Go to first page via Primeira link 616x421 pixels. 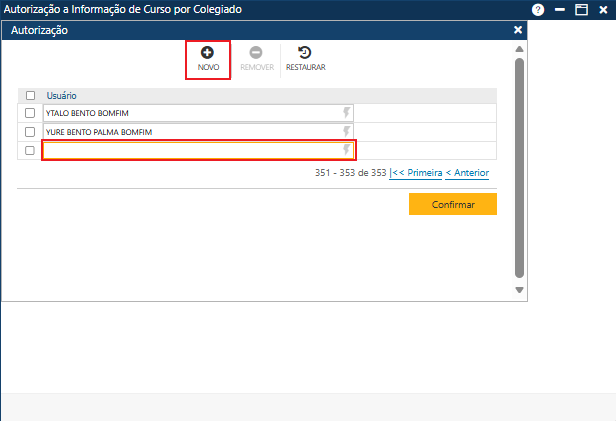(416, 173)
